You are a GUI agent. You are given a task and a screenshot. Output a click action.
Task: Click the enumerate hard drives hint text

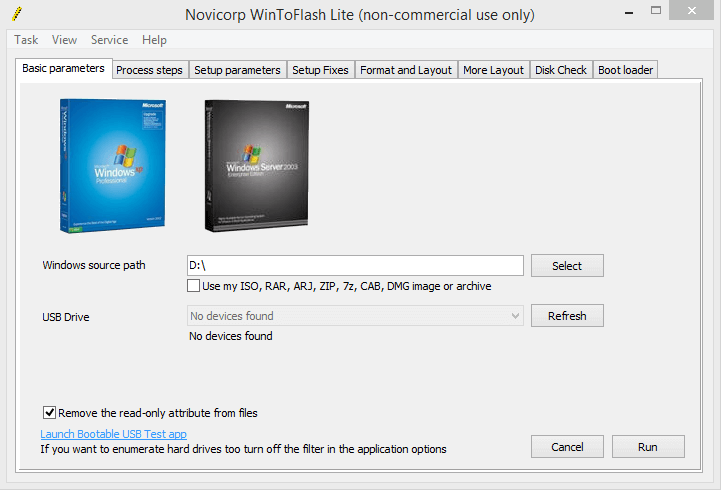243,449
